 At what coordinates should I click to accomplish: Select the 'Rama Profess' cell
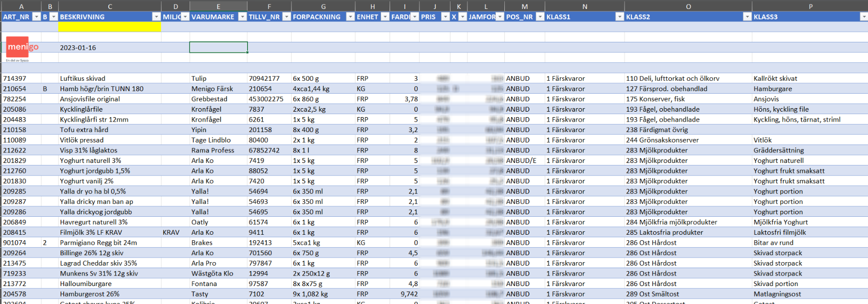(218, 150)
